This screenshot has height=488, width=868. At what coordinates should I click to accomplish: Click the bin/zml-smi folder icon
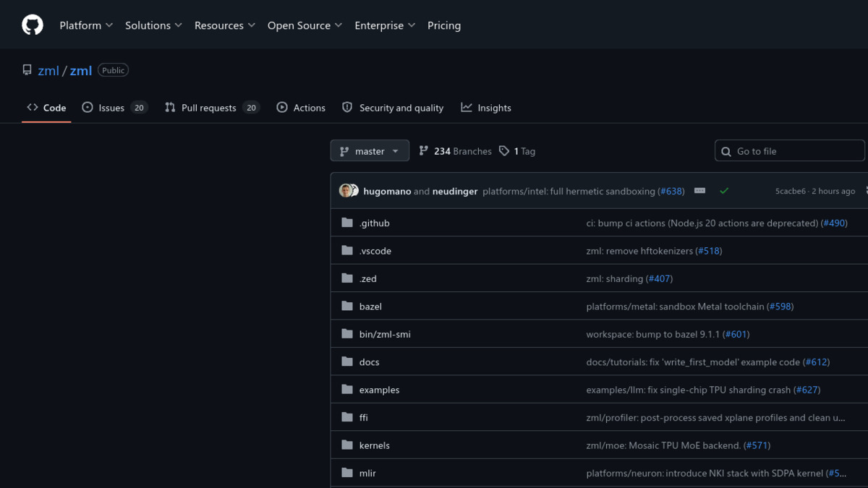point(347,334)
